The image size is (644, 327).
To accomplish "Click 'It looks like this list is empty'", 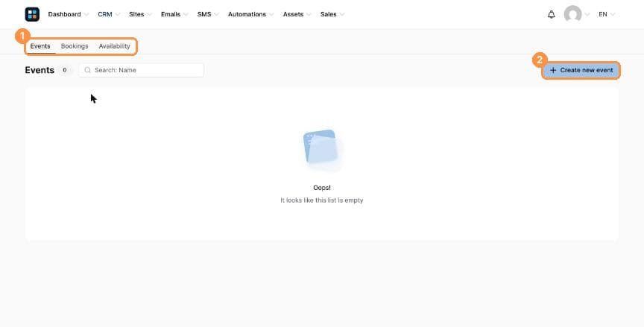I will (321, 200).
